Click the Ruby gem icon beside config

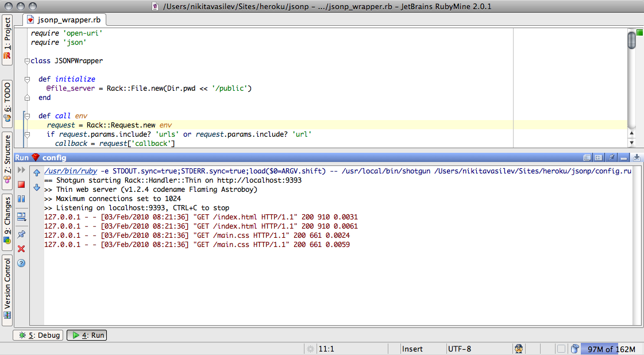click(x=36, y=157)
